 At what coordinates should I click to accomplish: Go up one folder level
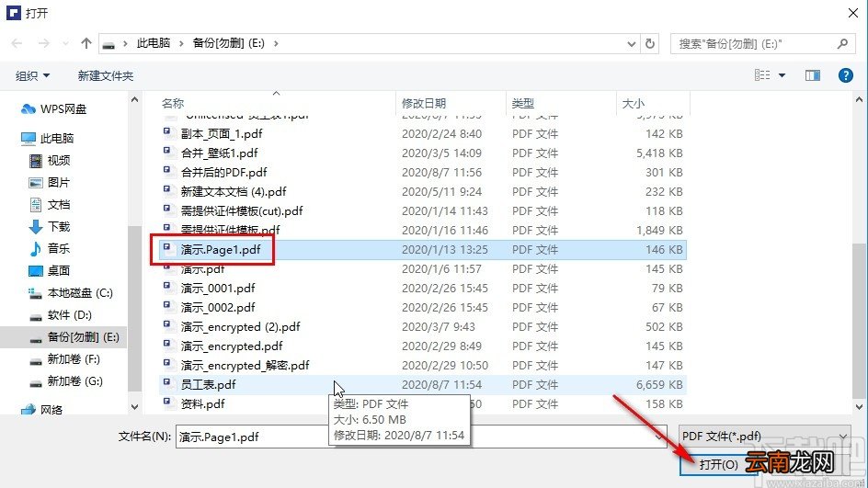tap(86, 43)
